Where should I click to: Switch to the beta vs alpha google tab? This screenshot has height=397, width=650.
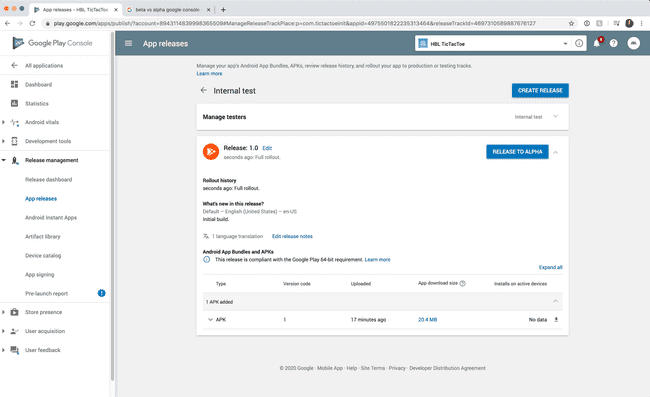coord(167,10)
